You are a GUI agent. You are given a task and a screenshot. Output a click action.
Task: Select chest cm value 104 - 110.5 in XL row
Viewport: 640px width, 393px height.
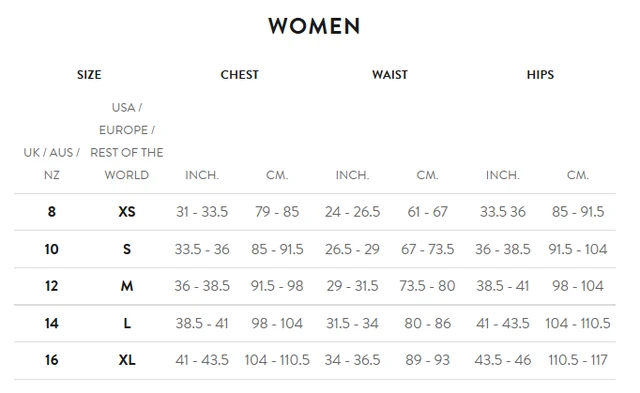pos(277,360)
